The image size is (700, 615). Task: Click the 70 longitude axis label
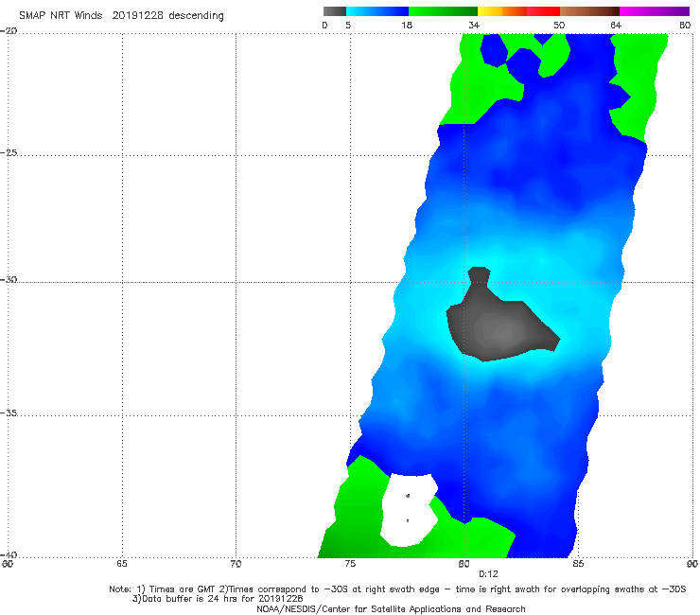pyautogui.click(x=236, y=564)
